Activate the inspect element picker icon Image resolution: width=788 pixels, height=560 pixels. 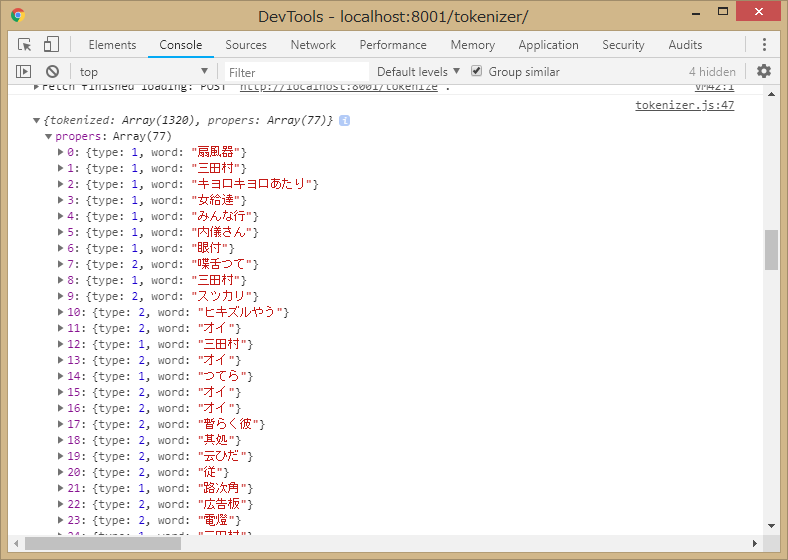click(25, 45)
